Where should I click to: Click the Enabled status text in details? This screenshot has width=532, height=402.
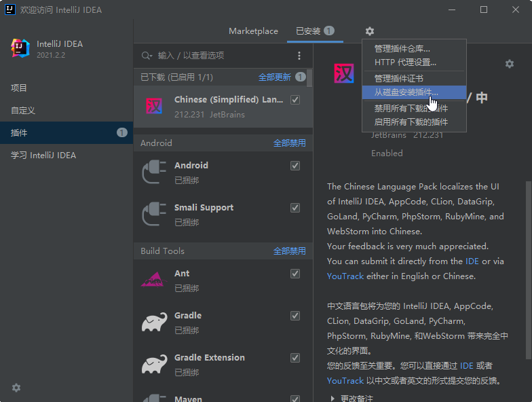[x=387, y=153]
